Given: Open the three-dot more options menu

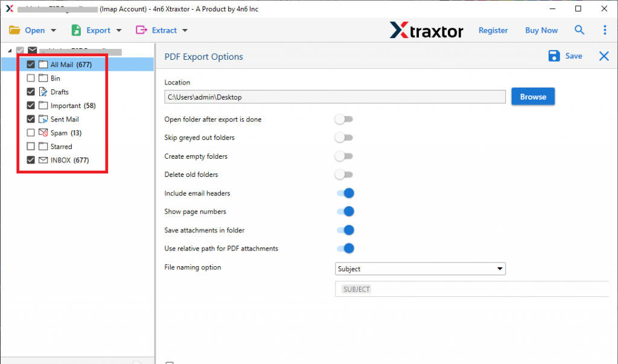Looking at the screenshot, I should (605, 30).
